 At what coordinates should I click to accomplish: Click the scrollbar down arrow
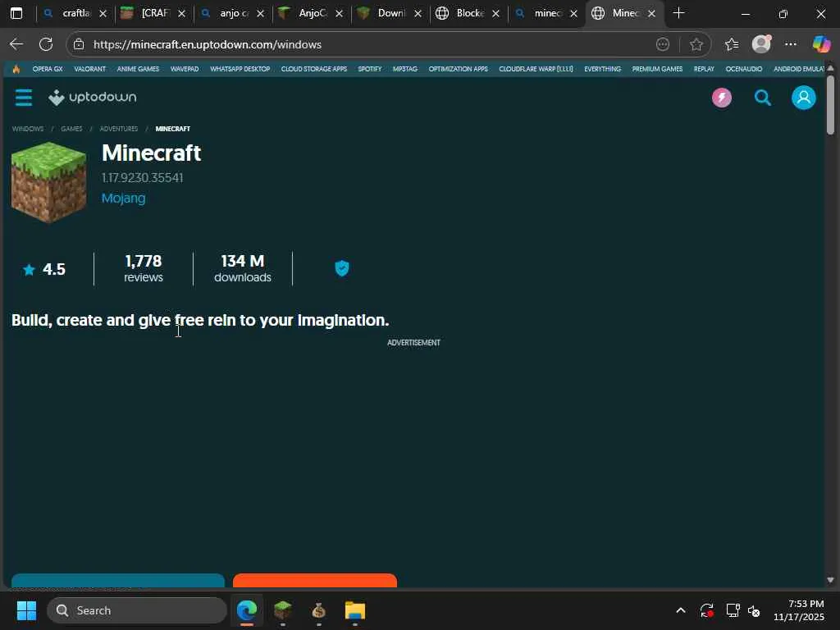pos(830,580)
